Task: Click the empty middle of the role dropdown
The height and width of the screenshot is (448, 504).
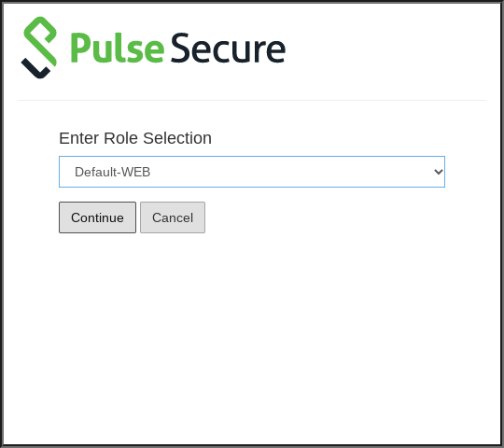Action: pos(289,172)
